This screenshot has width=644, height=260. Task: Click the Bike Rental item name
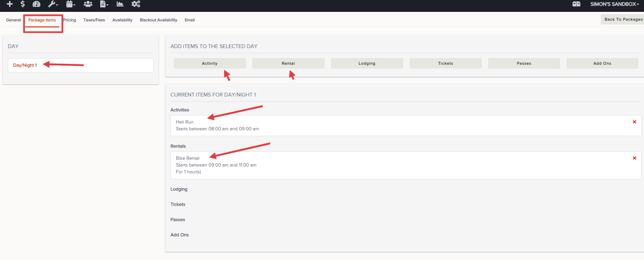[x=188, y=158]
